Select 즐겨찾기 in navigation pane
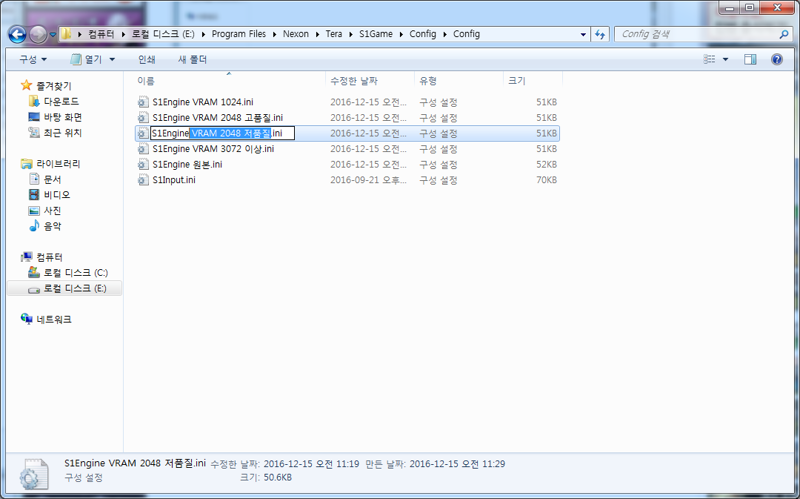This screenshot has width=800, height=499. click(54, 86)
